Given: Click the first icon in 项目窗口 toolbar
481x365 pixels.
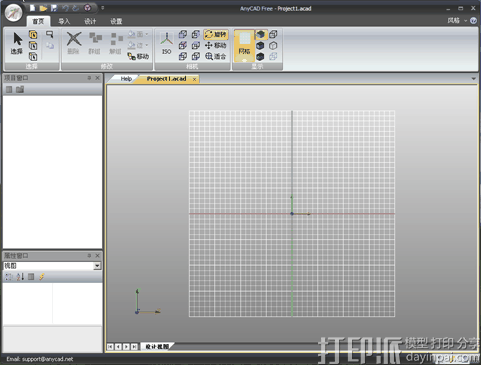Looking at the screenshot, I should click(9, 89).
